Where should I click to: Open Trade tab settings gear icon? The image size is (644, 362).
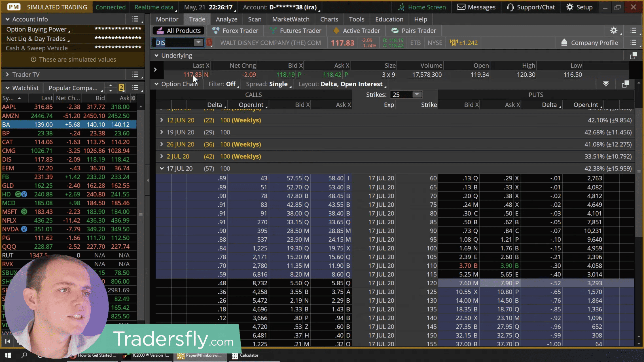(614, 31)
